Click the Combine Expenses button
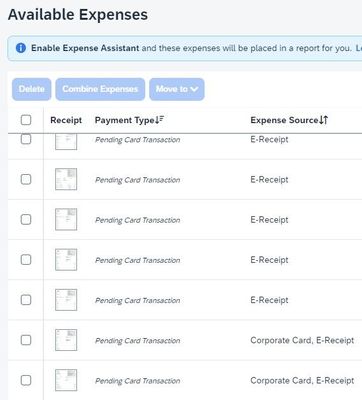The width and height of the screenshot is (362, 400). click(x=100, y=89)
